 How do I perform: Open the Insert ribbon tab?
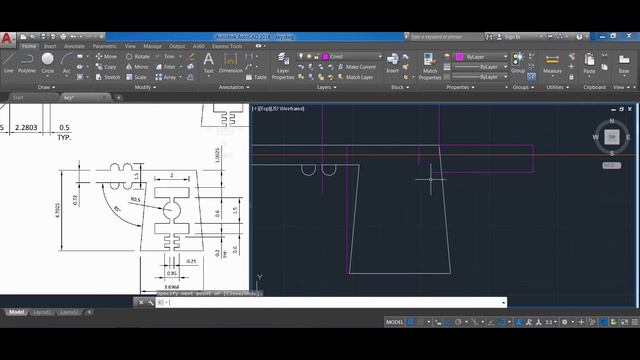click(x=50, y=46)
